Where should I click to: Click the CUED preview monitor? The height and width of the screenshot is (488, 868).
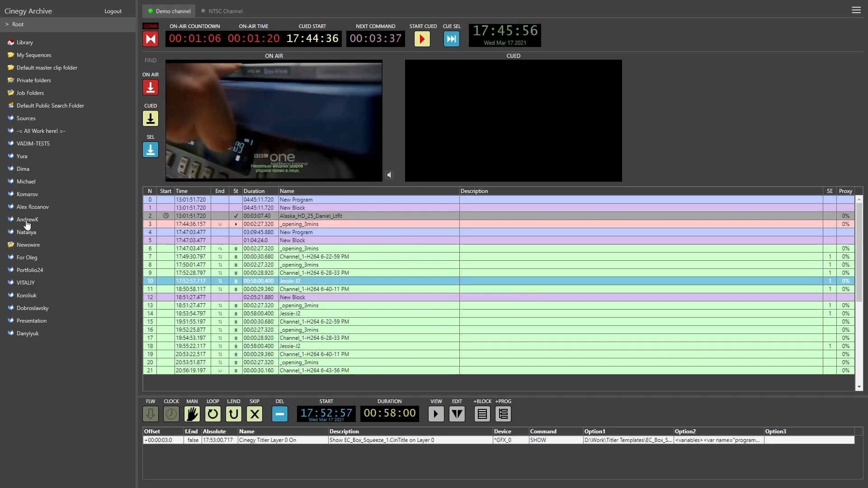514,121
